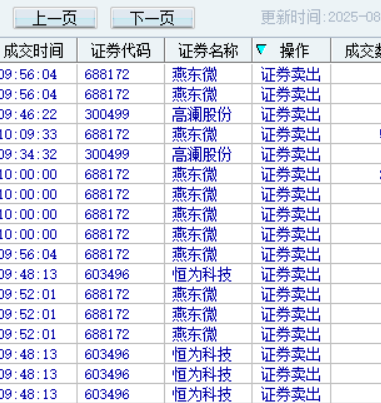
Task: Click code 300499 in the 09:46:22 row
Action: pyautogui.click(x=107, y=114)
